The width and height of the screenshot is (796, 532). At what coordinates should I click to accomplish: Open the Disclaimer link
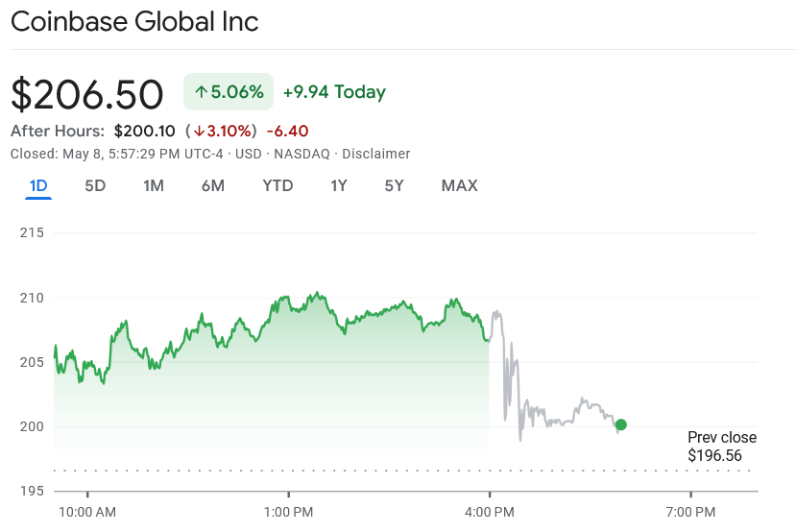click(x=375, y=154)
